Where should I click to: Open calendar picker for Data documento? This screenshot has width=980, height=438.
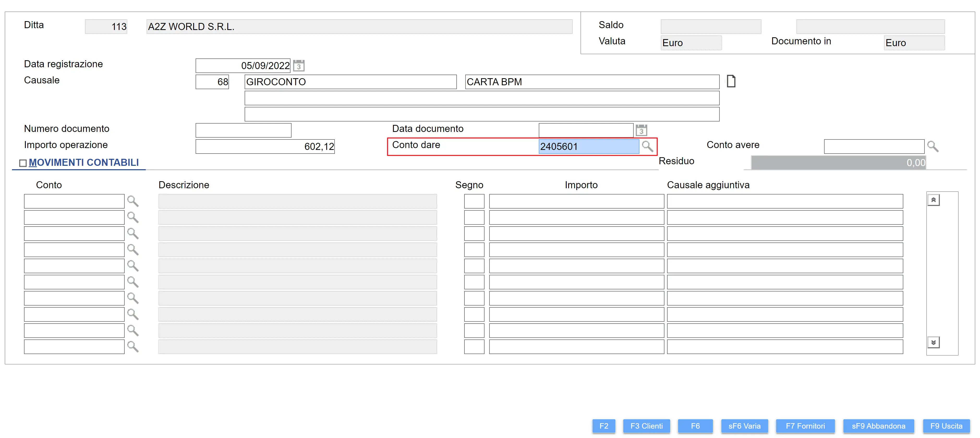pos(642,130)
